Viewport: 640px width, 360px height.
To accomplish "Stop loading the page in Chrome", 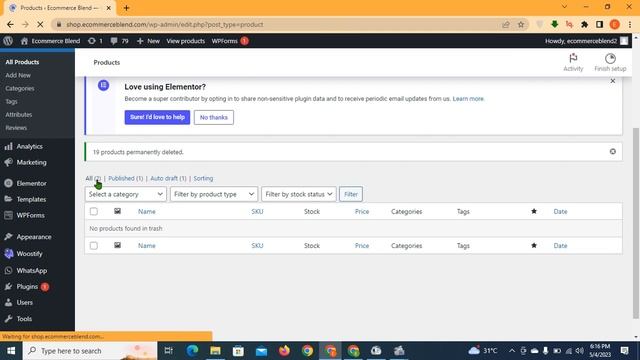I will [x=40, y=24].
